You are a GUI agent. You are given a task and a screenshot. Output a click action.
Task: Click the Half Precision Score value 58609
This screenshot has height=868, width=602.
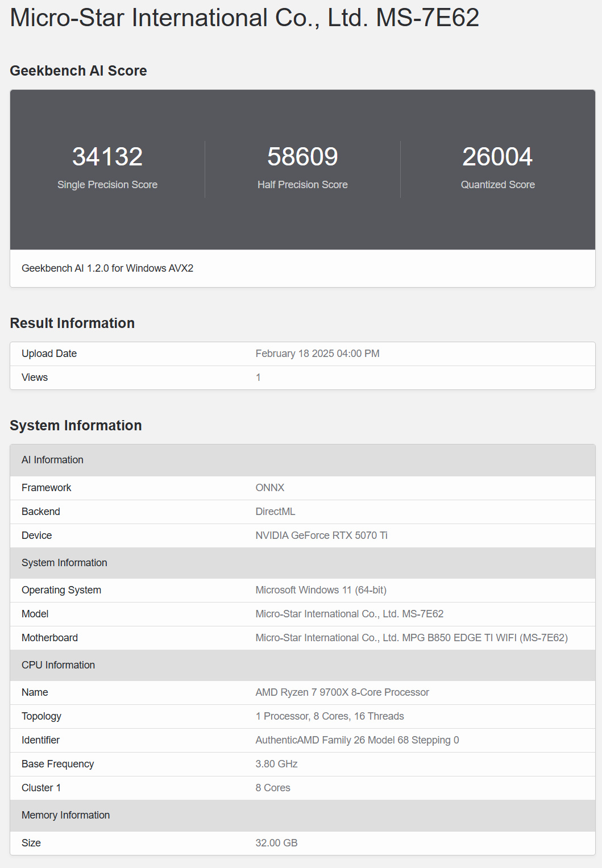click(x=302, y=157)
